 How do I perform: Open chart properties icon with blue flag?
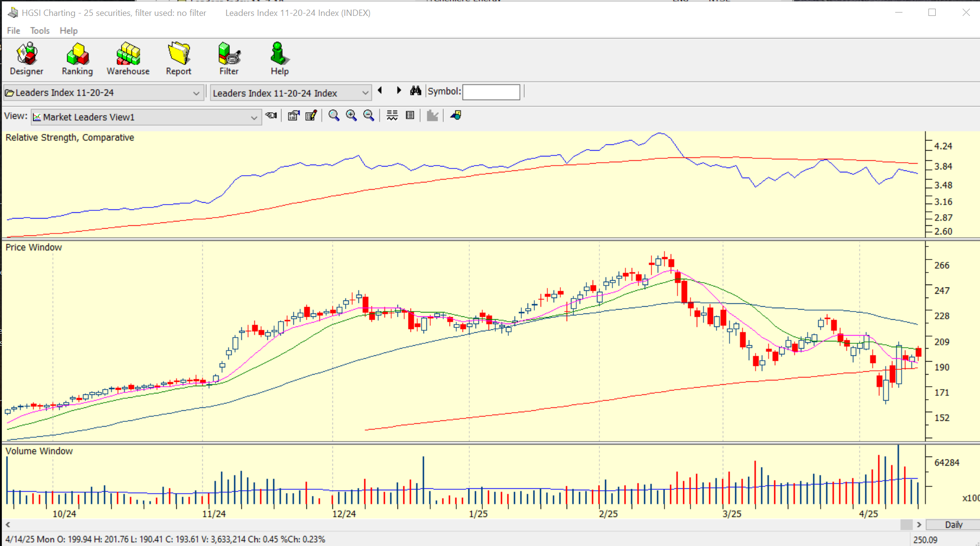293,116
